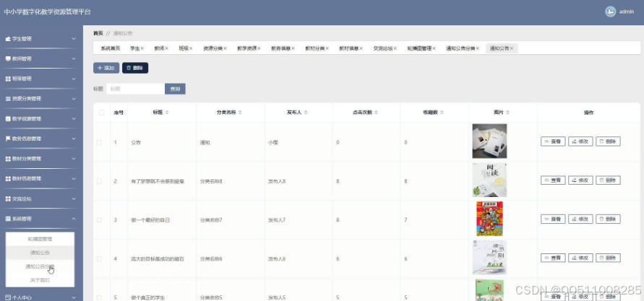Expand the 教务信息管理 menu chevron
644x301 pixels.
tap(74, 139)
